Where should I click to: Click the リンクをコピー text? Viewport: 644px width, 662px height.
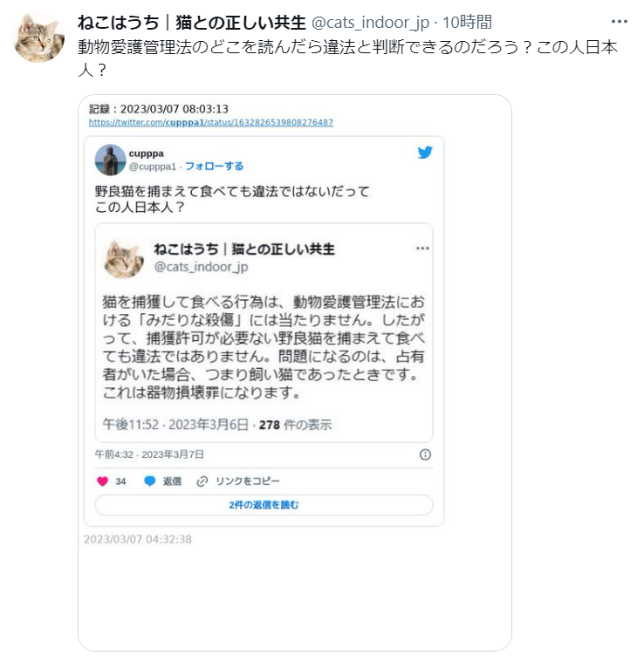click(x=248, y=481)
